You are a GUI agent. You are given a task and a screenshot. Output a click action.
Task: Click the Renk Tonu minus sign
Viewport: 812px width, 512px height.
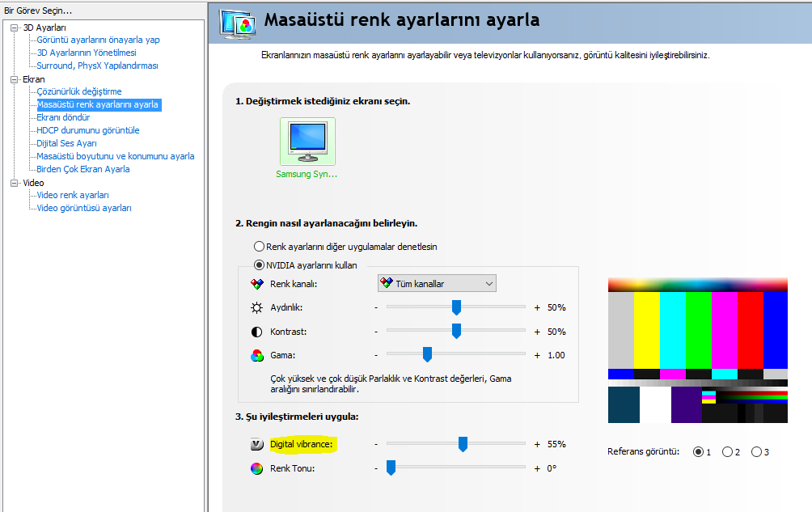tap(377, 468)
